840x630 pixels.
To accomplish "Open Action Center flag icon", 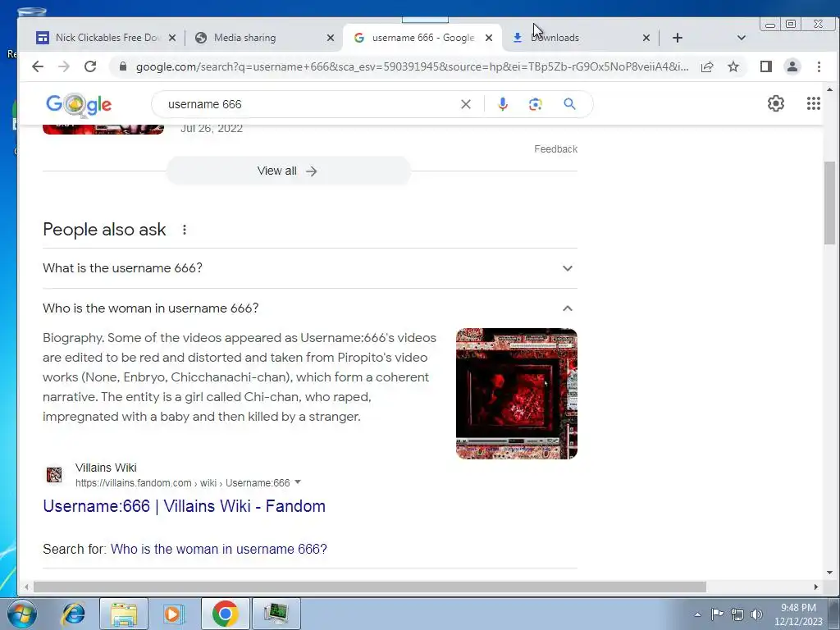I will point(717,614).
